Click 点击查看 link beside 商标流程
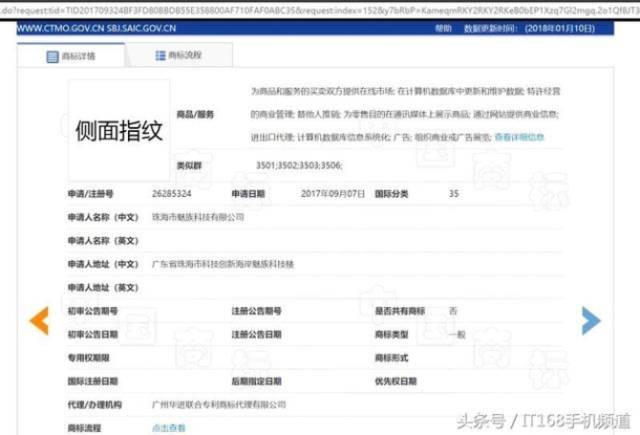640x435 pixels. click(x=169, y=428)
